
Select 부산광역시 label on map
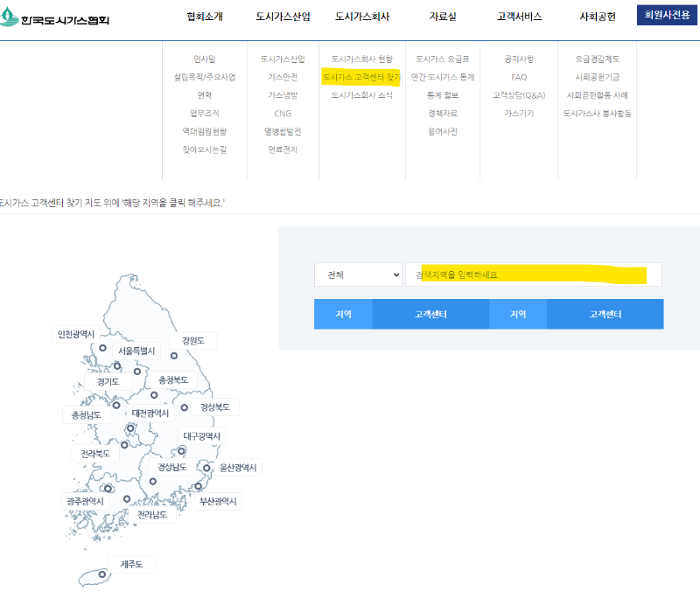click(218, 501)
